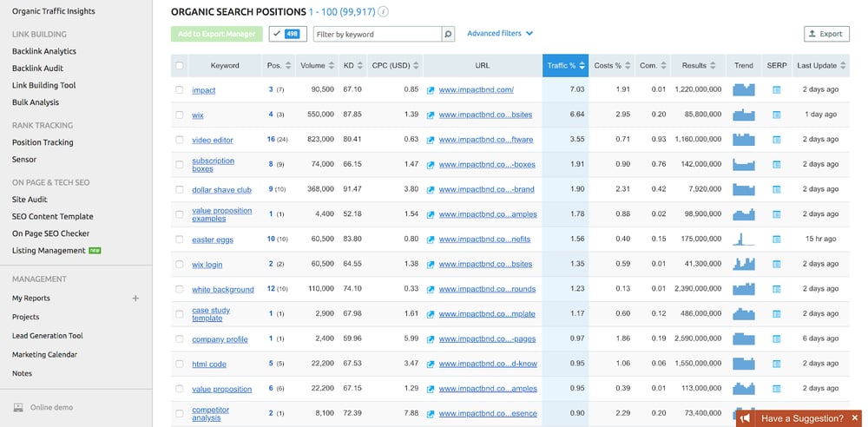Close the Have a Suggestion banner

point(855,418)
